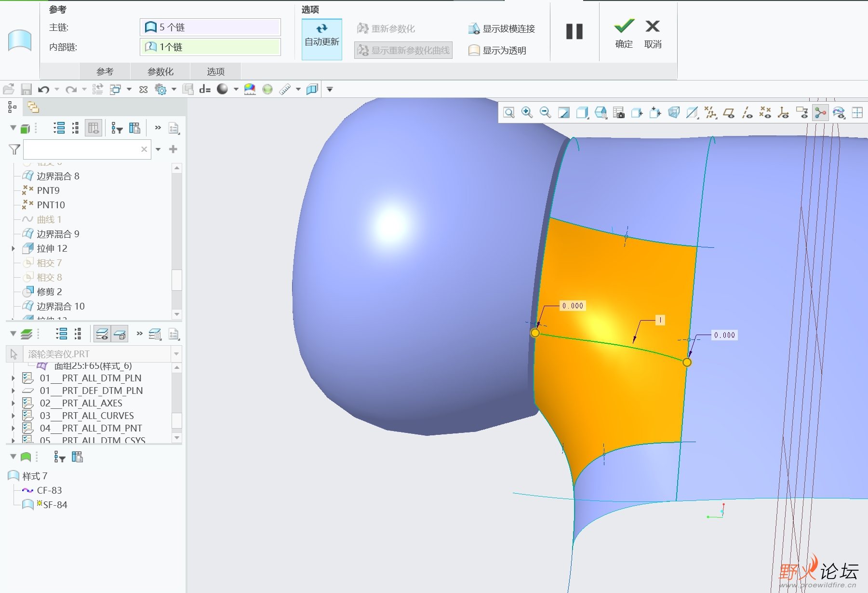This screenshot has width=868, height=593.
Task: Toggle style curve display icon with eye
Action: pos(839,113)
